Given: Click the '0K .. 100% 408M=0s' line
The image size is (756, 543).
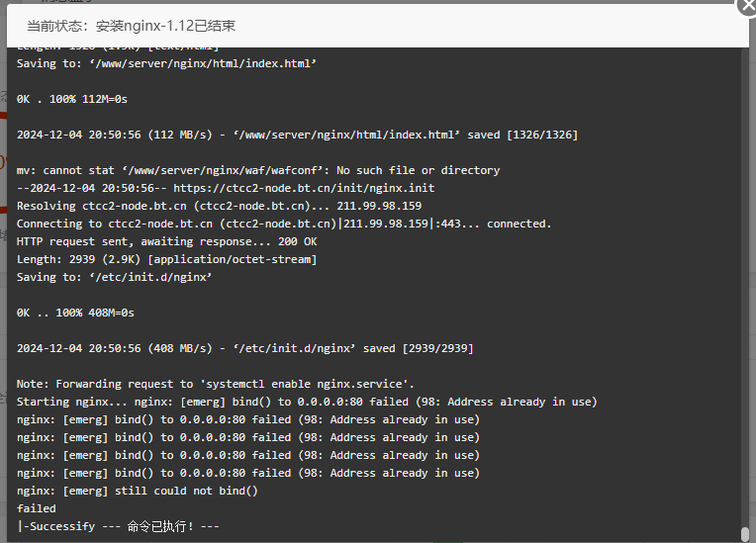Looking at the screenshot, I should (75, 313).
